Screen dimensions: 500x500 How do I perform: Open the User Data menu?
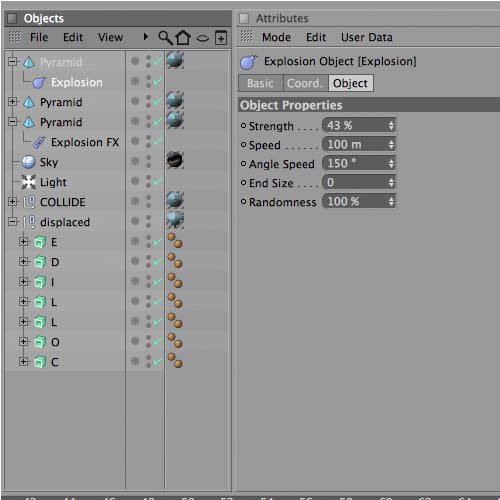pos(367,37)
